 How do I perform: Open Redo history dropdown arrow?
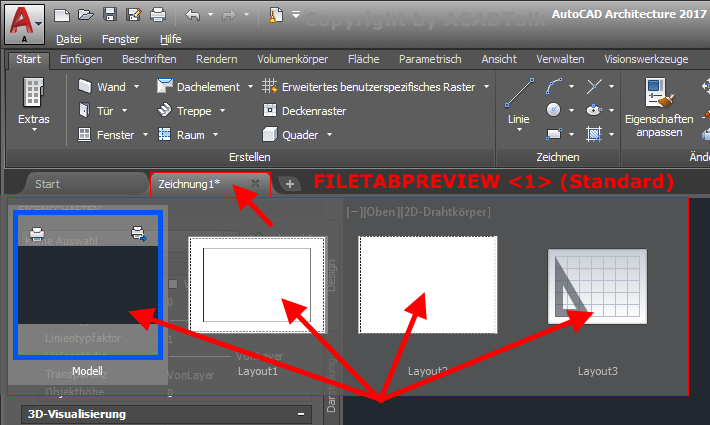tap(246, 15)
